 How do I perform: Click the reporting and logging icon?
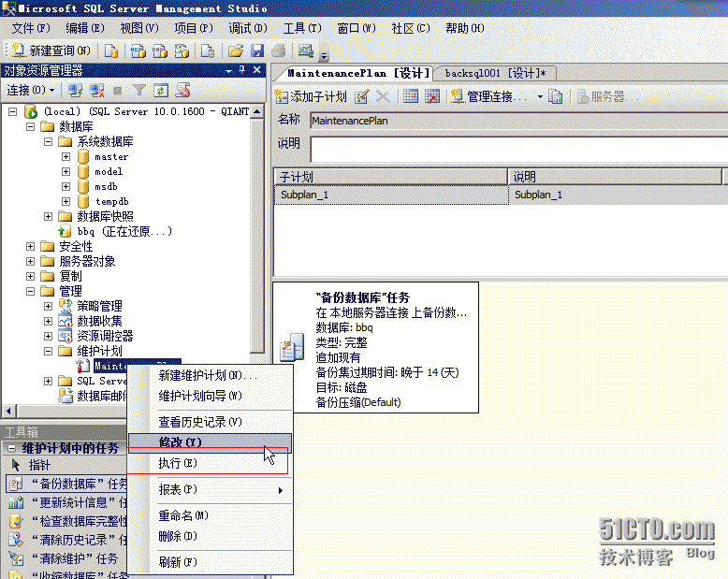coord(555,96)
